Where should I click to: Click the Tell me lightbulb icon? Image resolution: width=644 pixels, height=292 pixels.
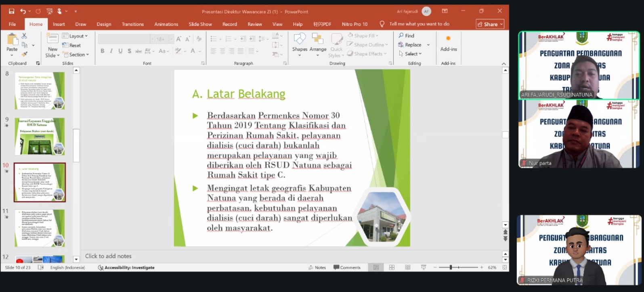tap(382, 24)
